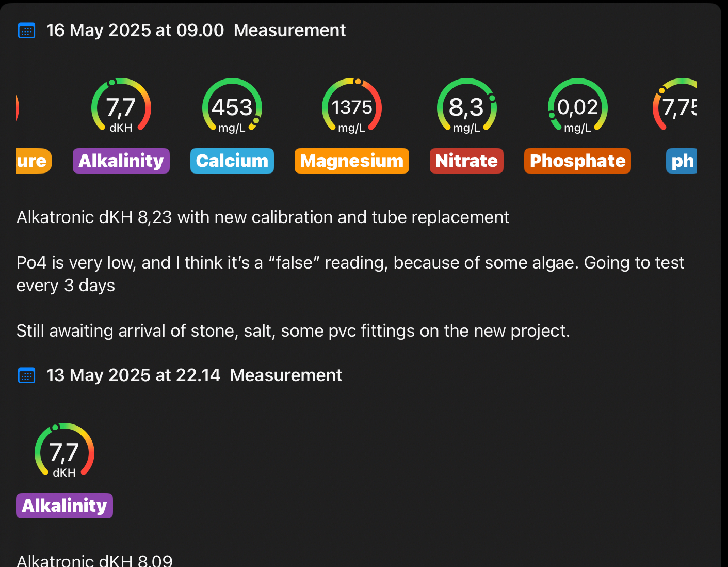Select the 0,02 mg/L phosphate gauge
This screenshot has height=567, width=728.
pos(577,107)
